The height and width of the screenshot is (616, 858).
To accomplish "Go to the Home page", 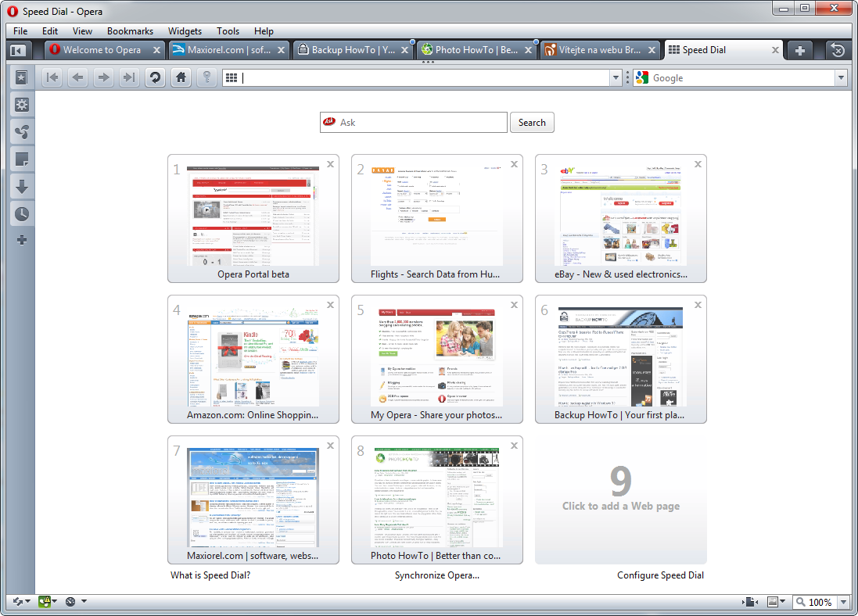I will click(181, 77).
